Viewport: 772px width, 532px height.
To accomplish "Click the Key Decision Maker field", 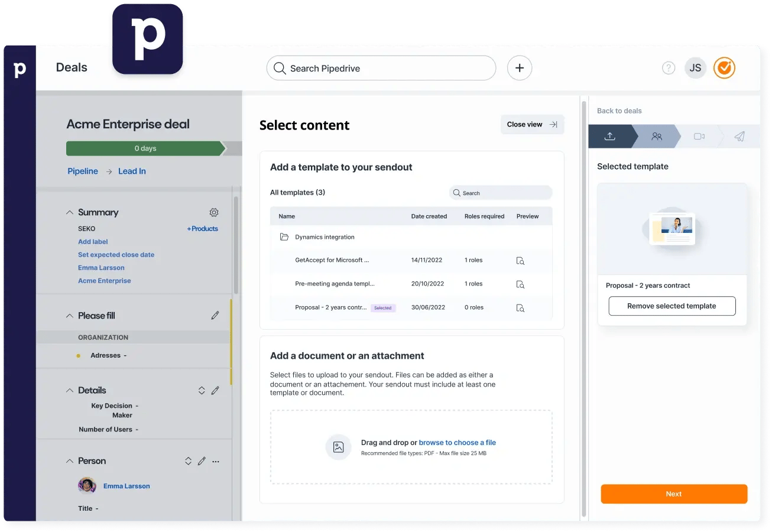I will click(x=115, y=410).
